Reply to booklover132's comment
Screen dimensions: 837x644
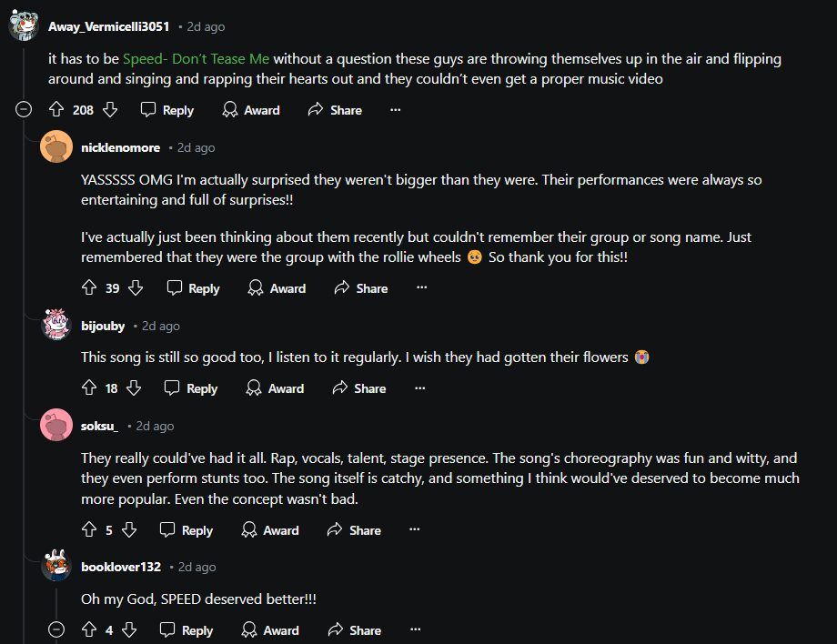tap(187, 630)
